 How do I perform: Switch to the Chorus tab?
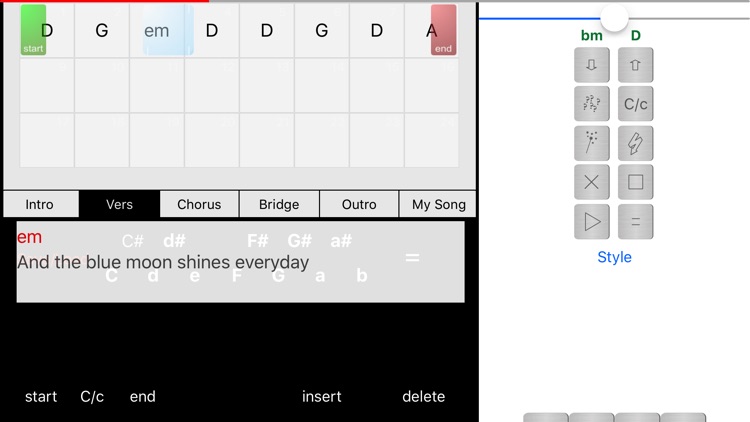199,204
